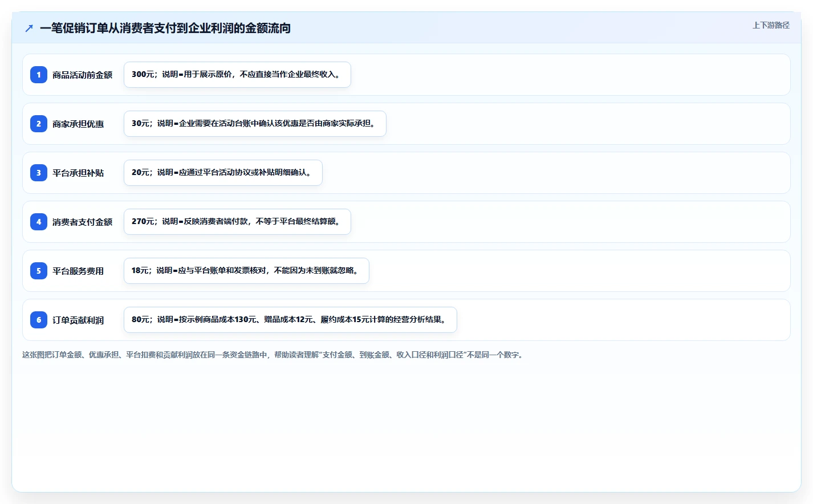The height and width of the screenshot is (504, 813).
Task: Click the label 消费者支付金额
Action: (82, 222)
